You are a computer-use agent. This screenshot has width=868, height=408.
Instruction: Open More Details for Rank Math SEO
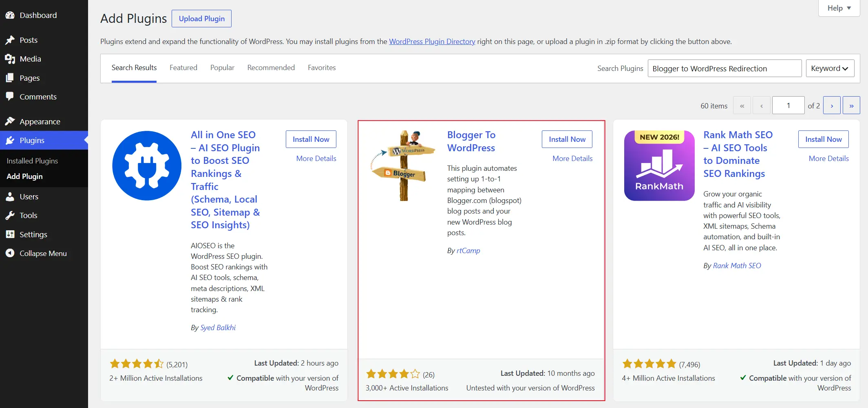point(829,159)
